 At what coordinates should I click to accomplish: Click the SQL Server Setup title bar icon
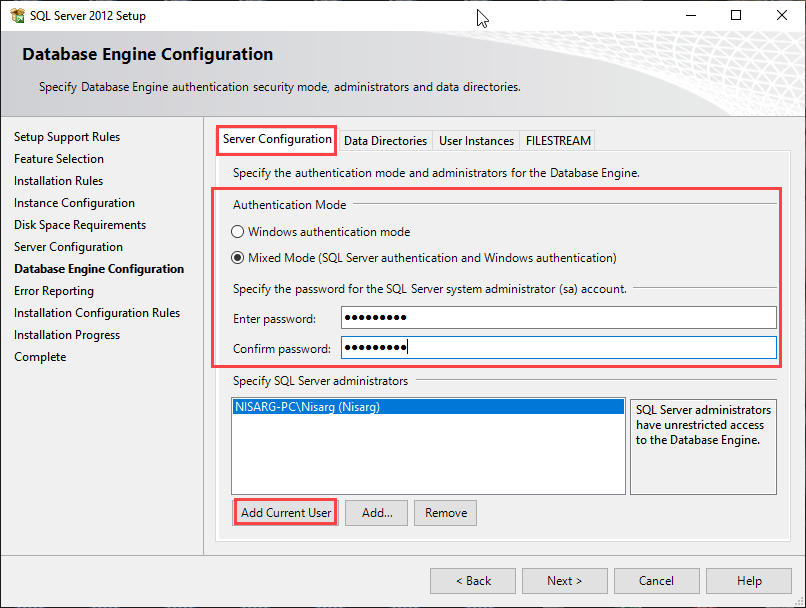(x=16, y=15)
